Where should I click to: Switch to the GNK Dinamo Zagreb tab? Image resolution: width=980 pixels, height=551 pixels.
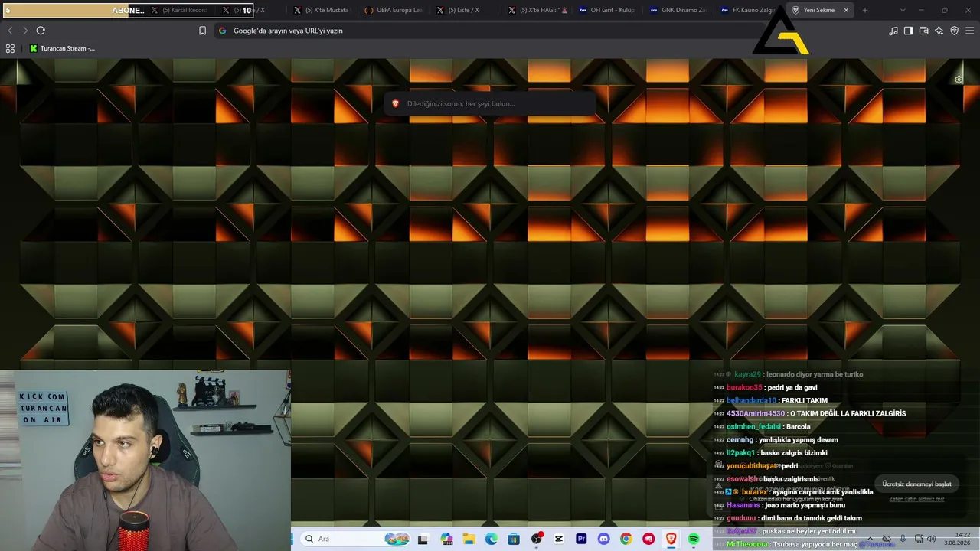coord(678,10)
